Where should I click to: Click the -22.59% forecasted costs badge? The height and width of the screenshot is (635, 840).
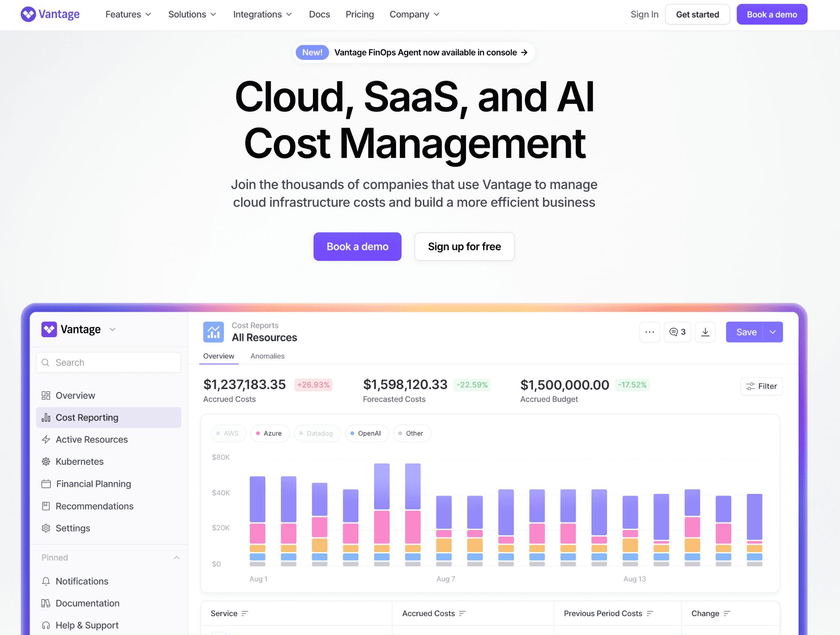472,385
